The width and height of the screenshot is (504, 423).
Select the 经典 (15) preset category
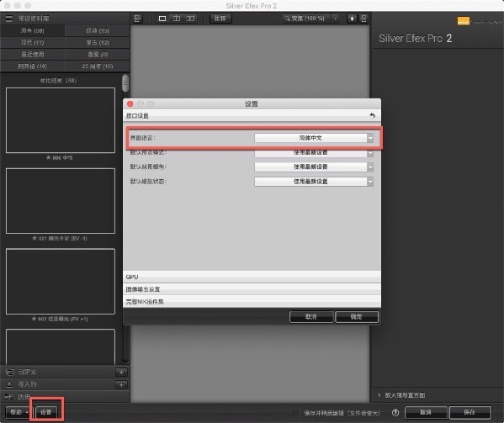[x=98, y=30]
